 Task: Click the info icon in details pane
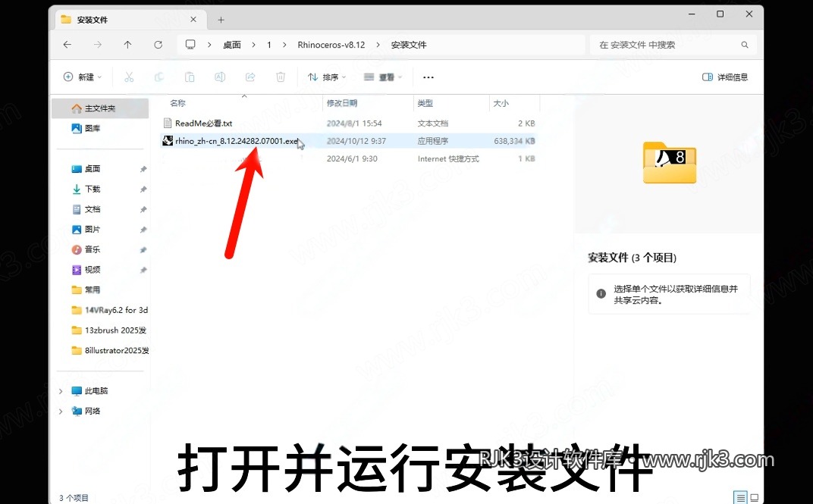click(x=601, y=294)
